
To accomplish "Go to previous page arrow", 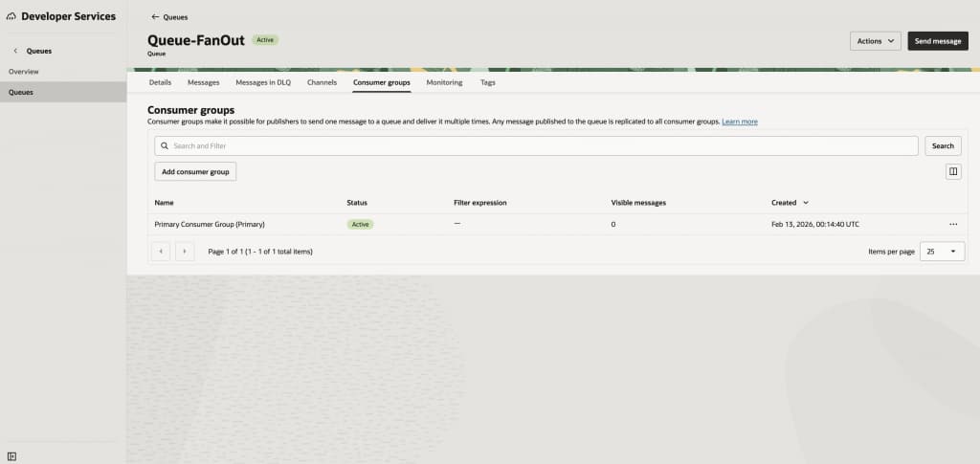I will pyautogui.click(x=161, y=252).
